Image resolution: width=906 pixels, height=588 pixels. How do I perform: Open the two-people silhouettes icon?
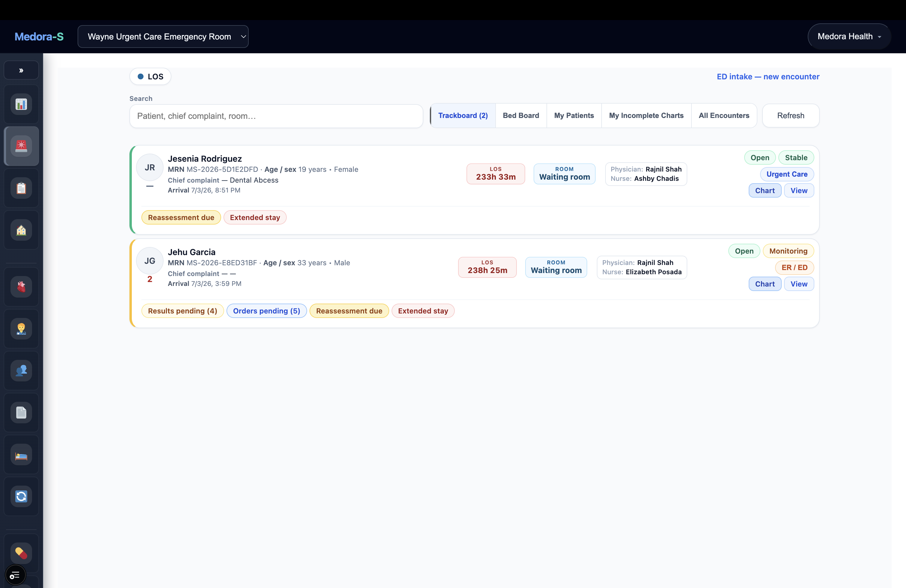(x=21, y=370)
